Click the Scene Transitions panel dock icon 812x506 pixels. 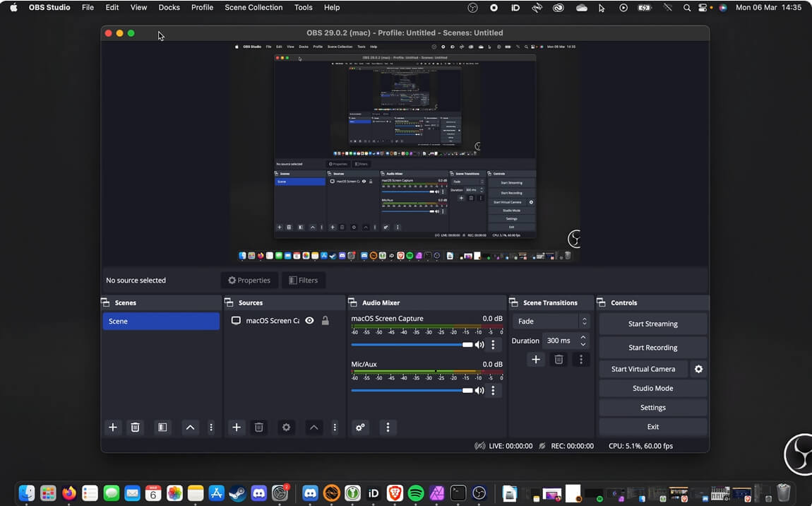(x=513, y=302)
